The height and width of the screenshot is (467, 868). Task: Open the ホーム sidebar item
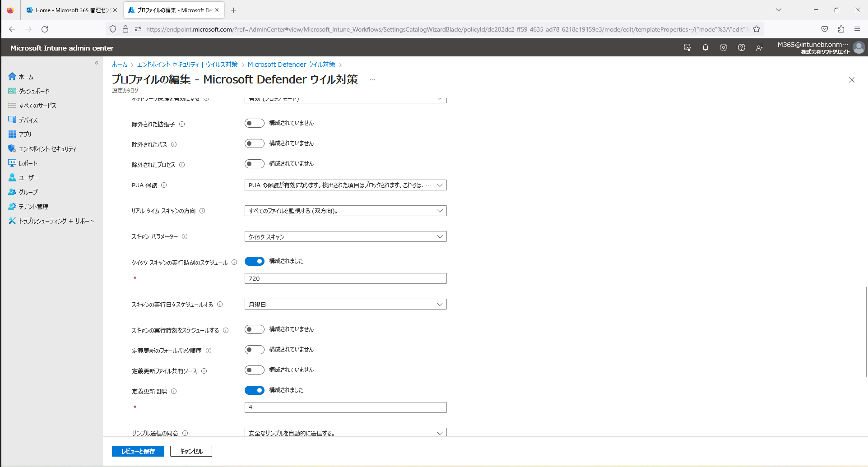pos(26,77)
